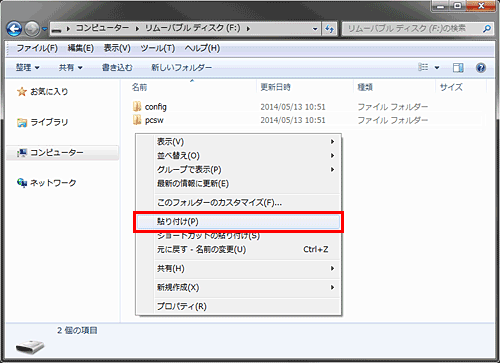Click the 書き込む toolbar button
This screenshot has height=363, width=500.
pyautogui.click(x=117, y=68)
